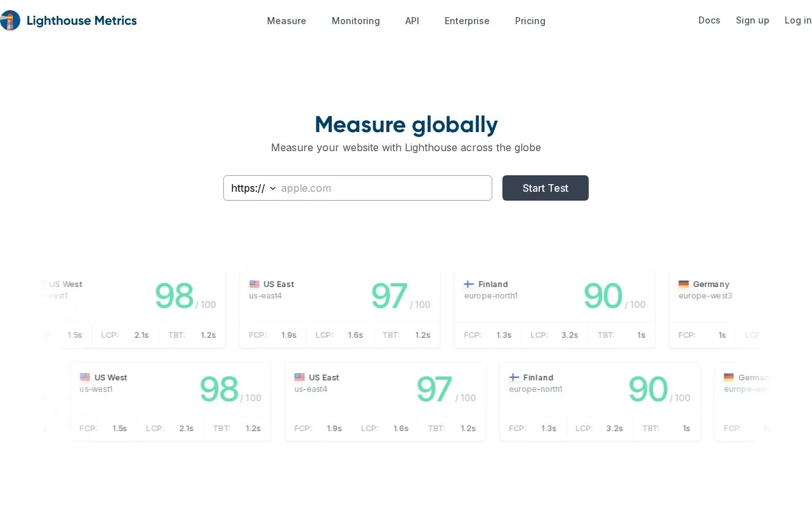Click the 98 score in bottom-row US West card
812x508 pixels.
pyautogui.click(x=219, y=389)
